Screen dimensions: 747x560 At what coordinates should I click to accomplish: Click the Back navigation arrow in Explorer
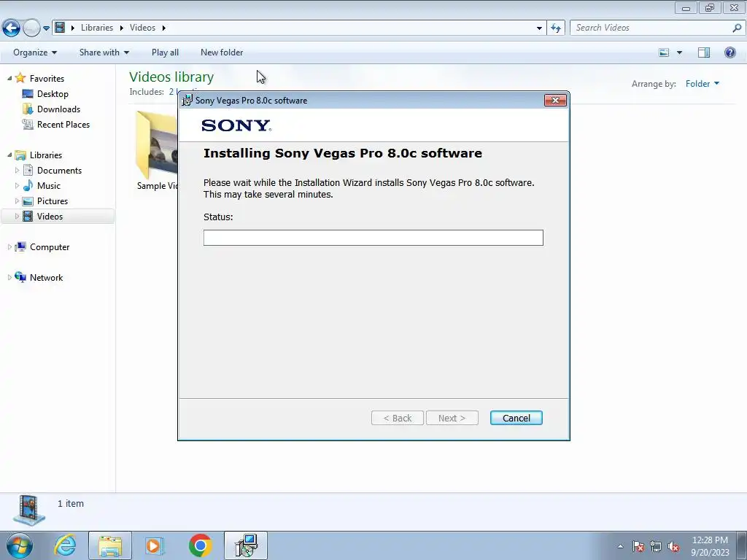[12, 28]
